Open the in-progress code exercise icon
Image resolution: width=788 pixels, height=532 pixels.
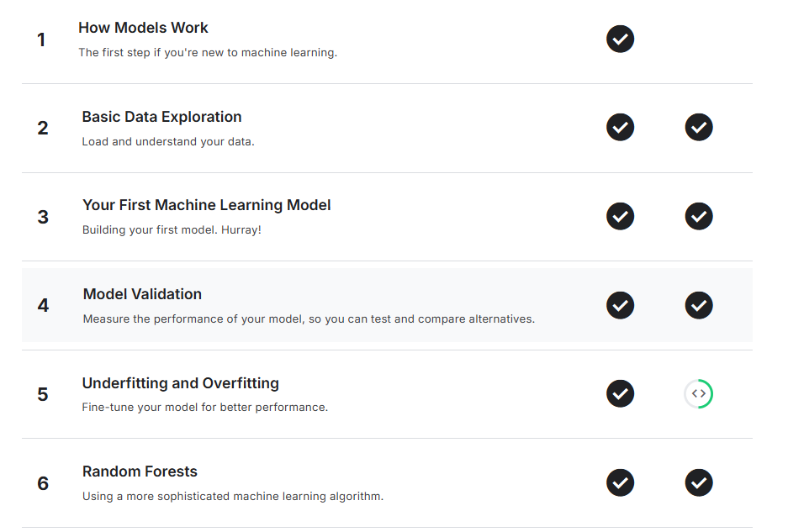699,393
